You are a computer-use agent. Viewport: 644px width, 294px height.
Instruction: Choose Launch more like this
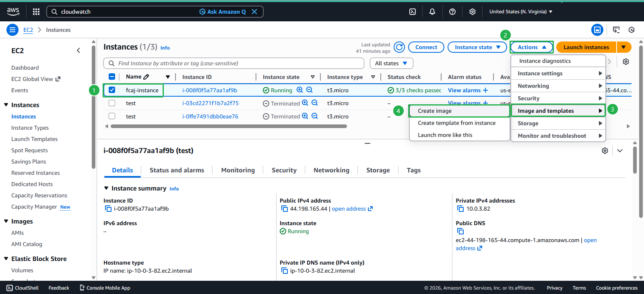click(460, 135)
